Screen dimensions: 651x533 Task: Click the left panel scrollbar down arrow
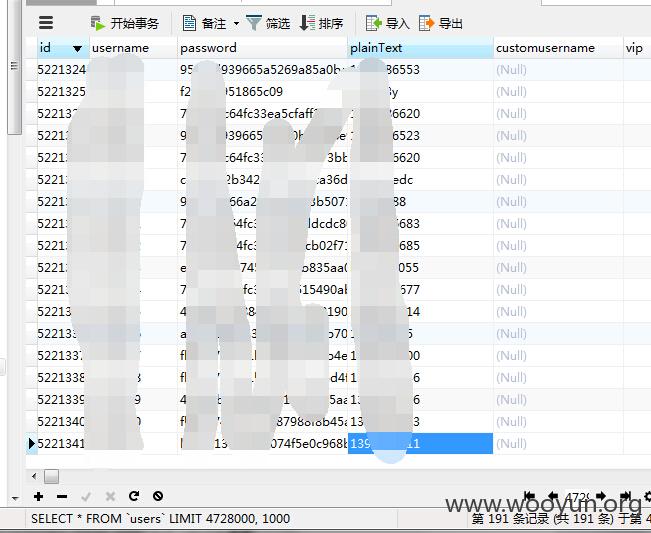pyautogui.click(x=15, y=498)
